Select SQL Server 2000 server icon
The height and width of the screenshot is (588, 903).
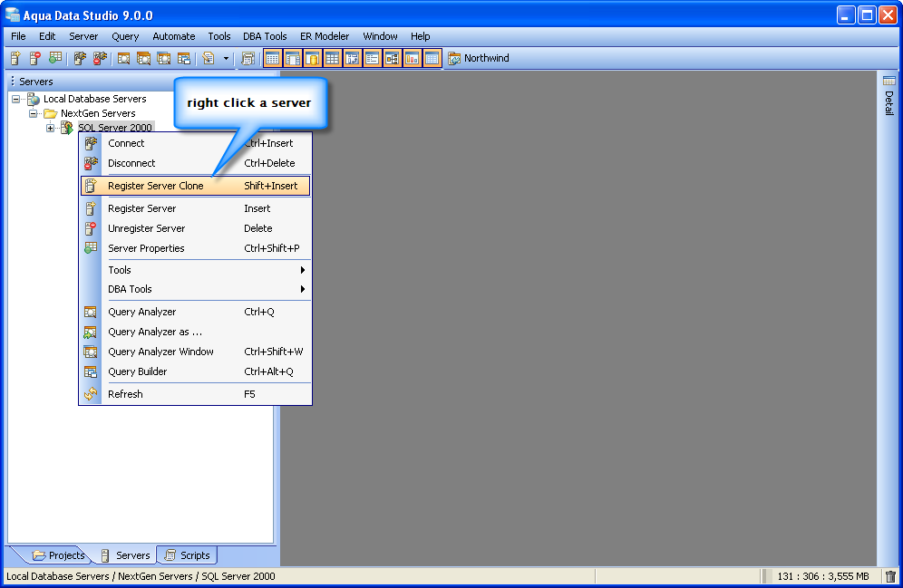pyautogui.click(x=67, y=128)
